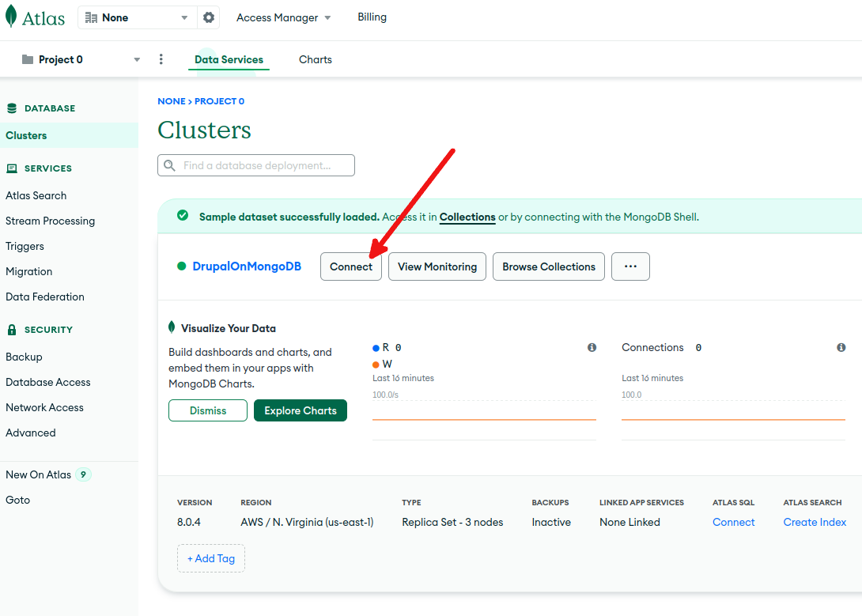This screenshot has width=862, height=616.
Task: Click the info icon beside R/W chart
Action: pyautogui.click(x=592, y=347)
